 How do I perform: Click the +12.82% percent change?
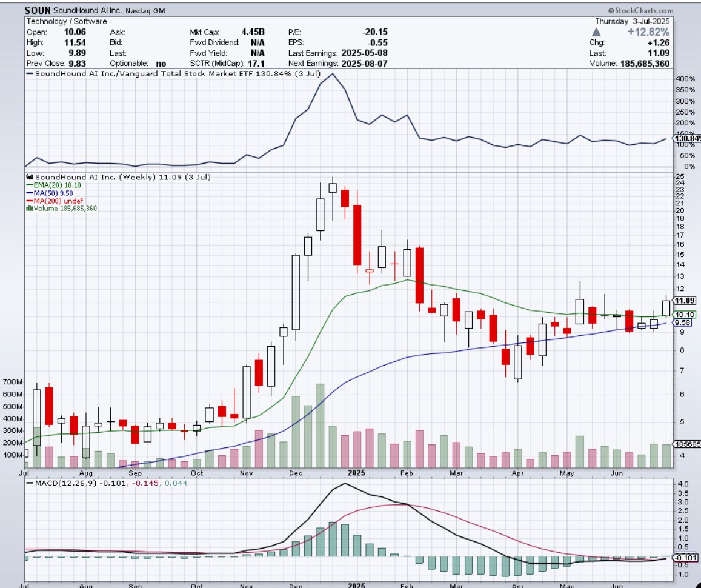point(648,32)
